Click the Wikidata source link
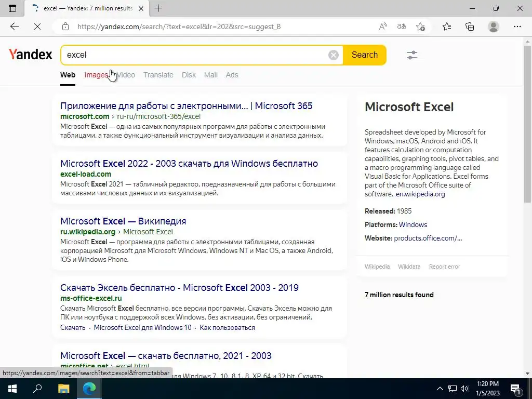 point(409,267)
